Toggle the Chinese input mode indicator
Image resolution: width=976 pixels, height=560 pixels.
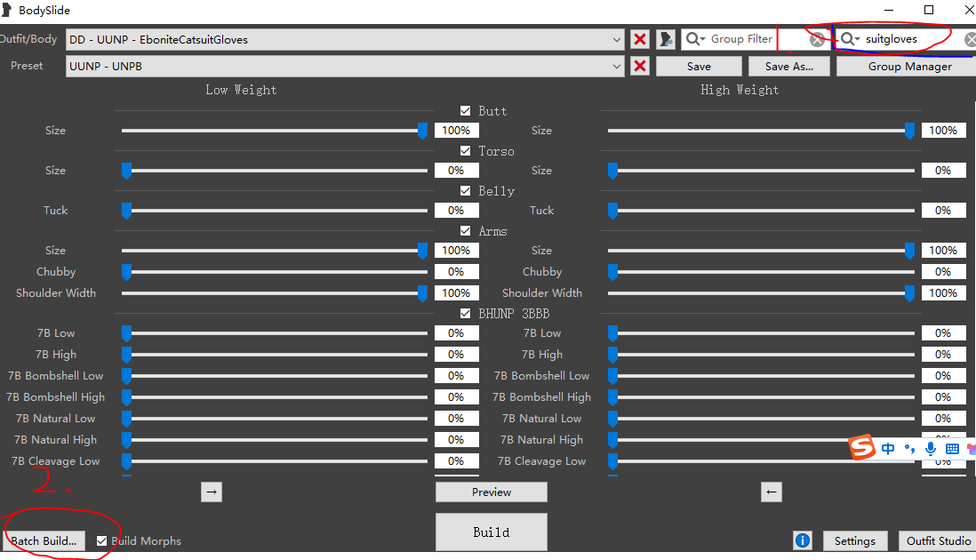tap(888, 449)
